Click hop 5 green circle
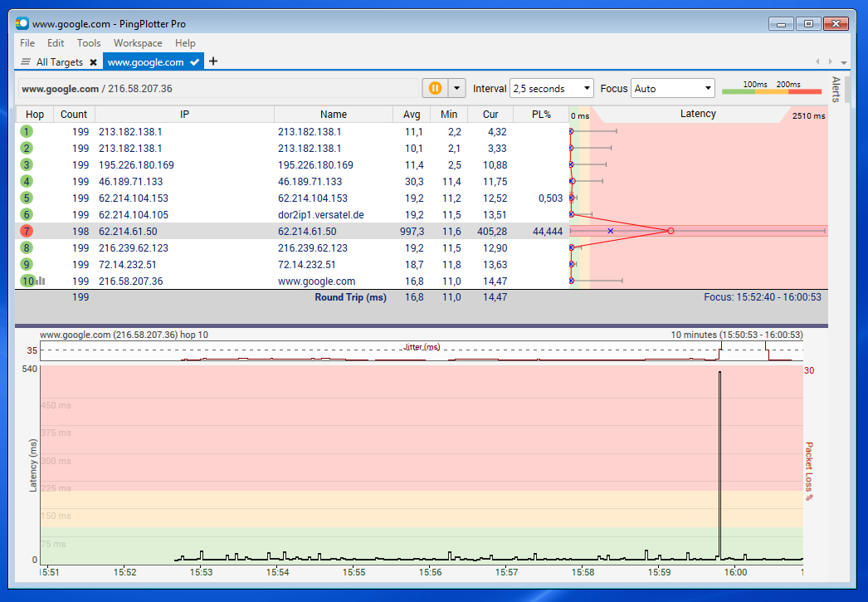This screenshot has width=868, height=602. pos(27,198)
